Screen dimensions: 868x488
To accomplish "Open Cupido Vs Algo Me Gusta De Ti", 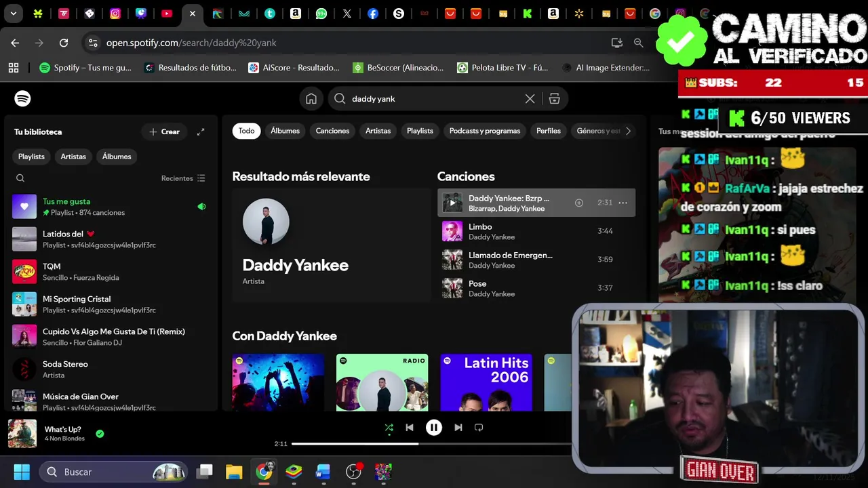I will point(111,337).
